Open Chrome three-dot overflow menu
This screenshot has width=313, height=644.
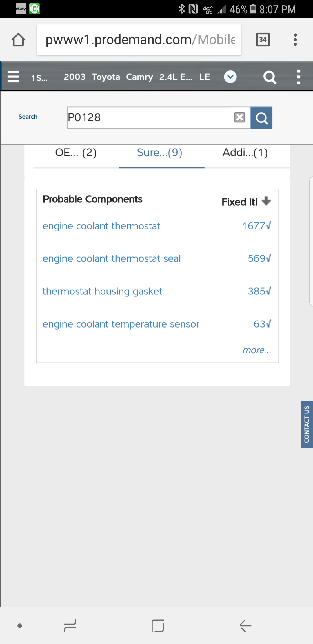pyautogui.click(x=295, y=39)
